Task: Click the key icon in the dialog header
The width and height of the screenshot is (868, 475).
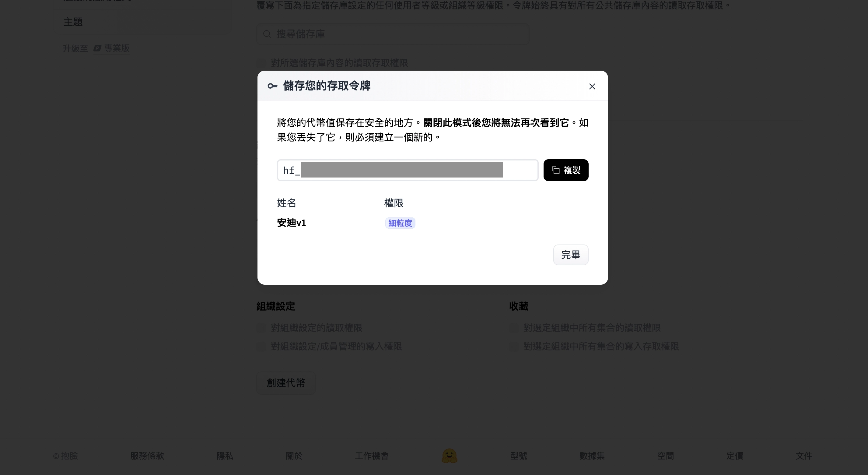Action: tap(272, 86)
